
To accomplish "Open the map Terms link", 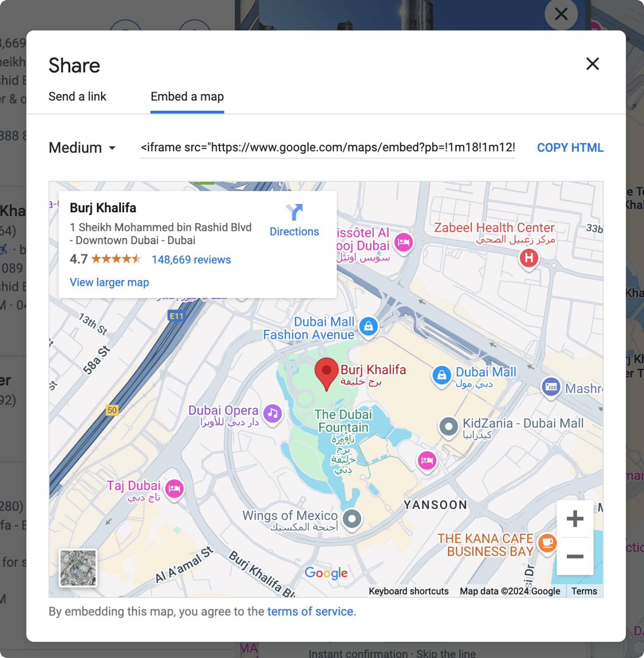I will [584, 591].
